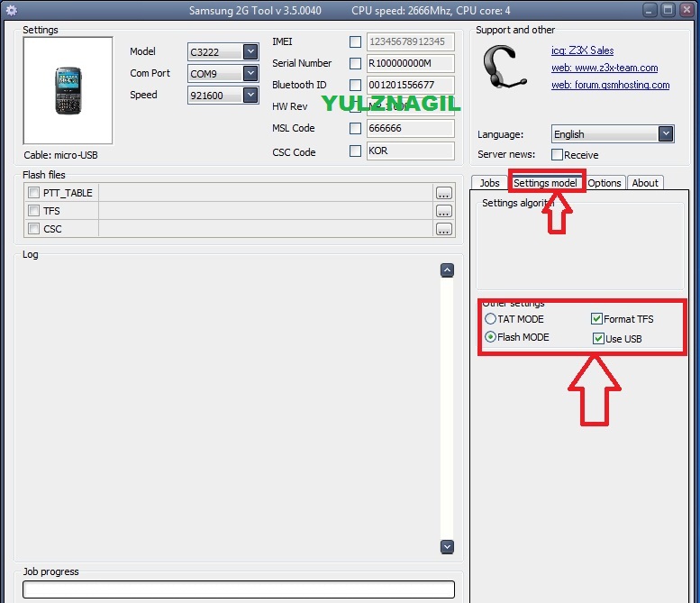
Task: Open the www.z3x-team.com link
Action: point(605,68)
